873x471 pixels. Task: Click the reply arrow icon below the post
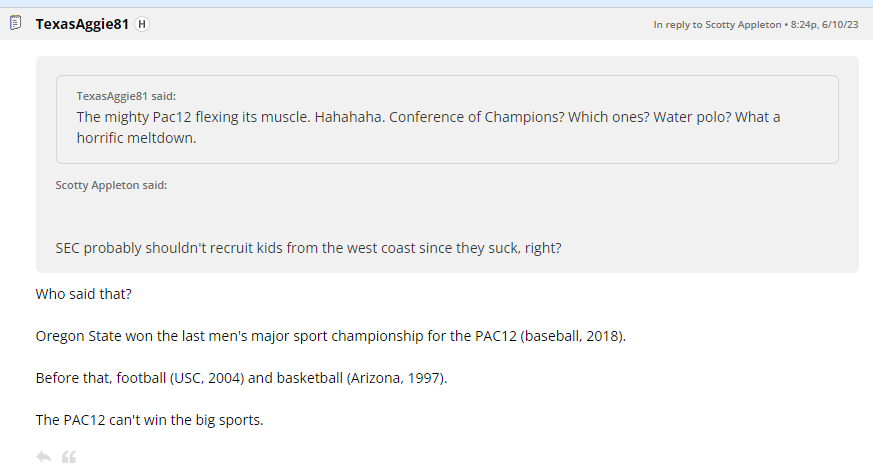pos(43,457)
